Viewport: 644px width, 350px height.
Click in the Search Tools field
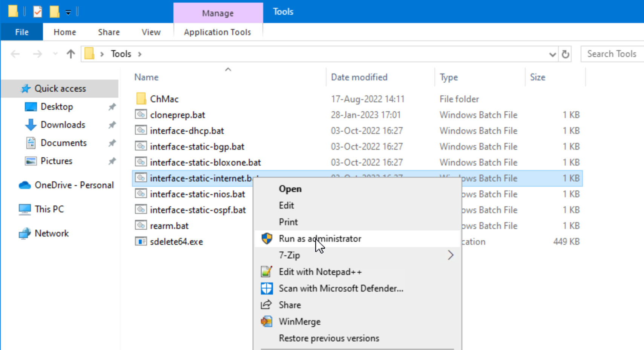[x=611, y=54]
